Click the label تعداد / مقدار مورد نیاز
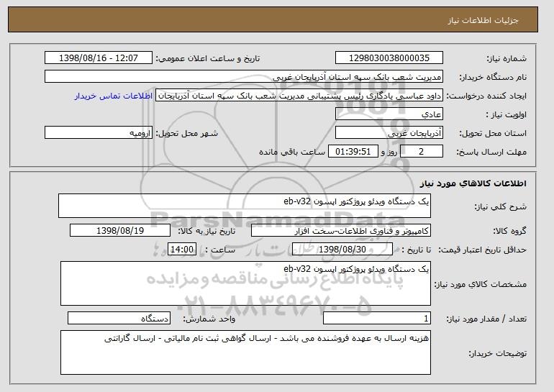 point(486,319)
